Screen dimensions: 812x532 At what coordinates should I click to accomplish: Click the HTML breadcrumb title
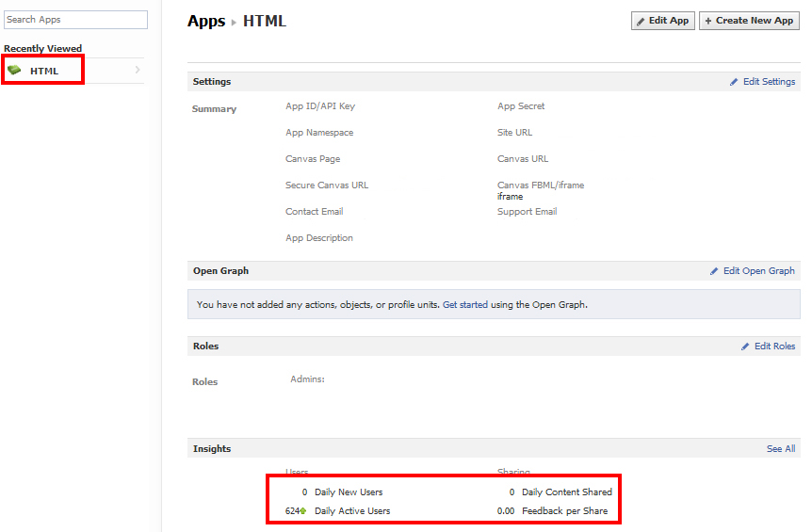(265, 22)
